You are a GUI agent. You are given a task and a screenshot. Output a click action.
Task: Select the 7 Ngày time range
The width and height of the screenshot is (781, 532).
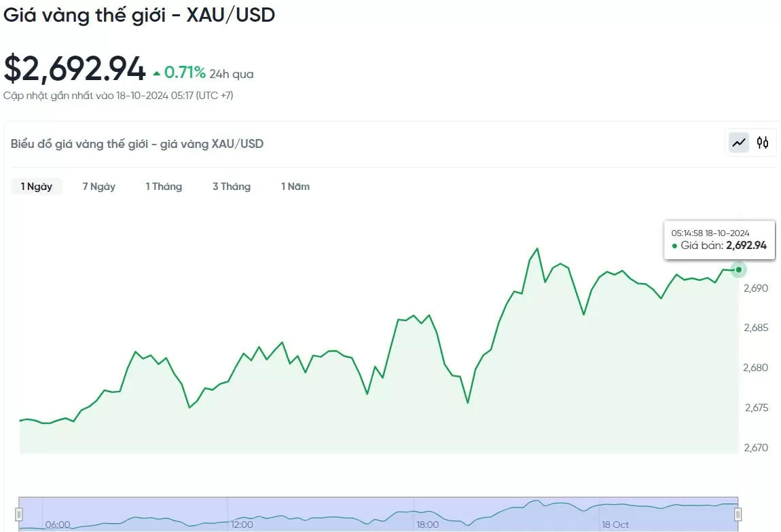pos(99,187)
